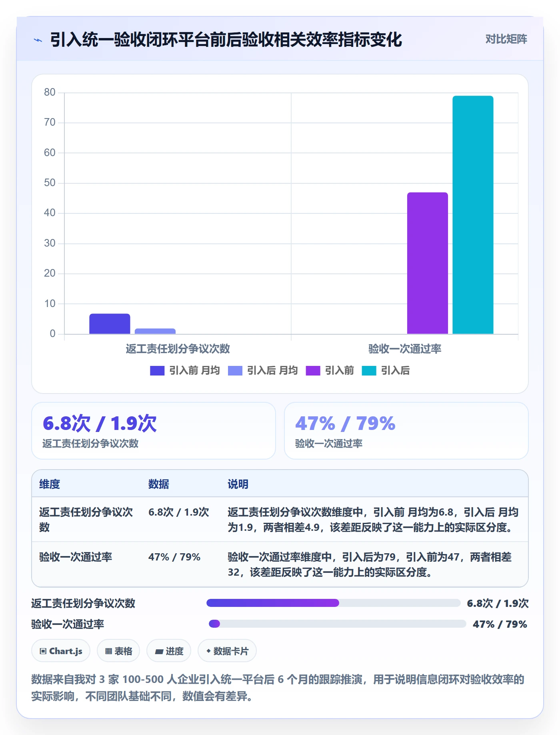
Task: Click the light blue 引入后 月均 bar
Action: (155, 331)
